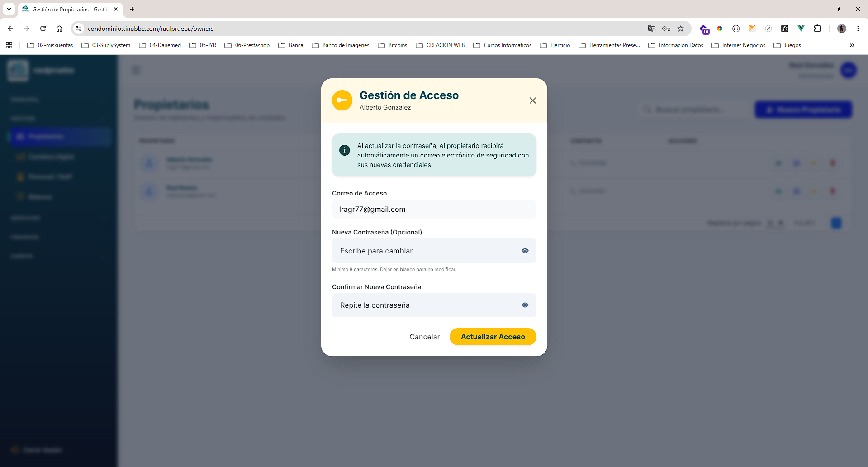
Task: Open the compass-like circle extension icon
Action: pos(768,29)
